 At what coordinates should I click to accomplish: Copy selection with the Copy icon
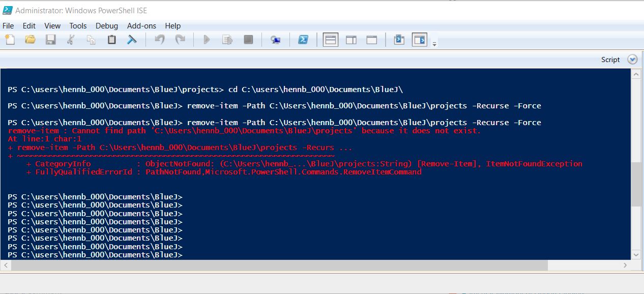(x=91, y=40)
